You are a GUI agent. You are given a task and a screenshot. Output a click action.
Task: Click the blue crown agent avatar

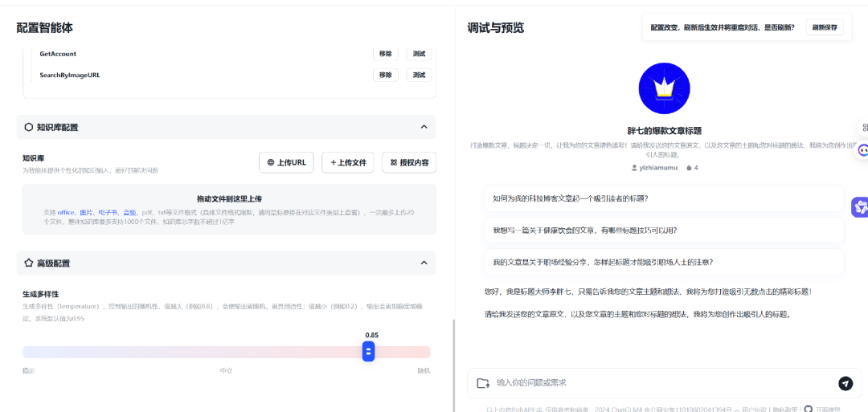(665, 88)
